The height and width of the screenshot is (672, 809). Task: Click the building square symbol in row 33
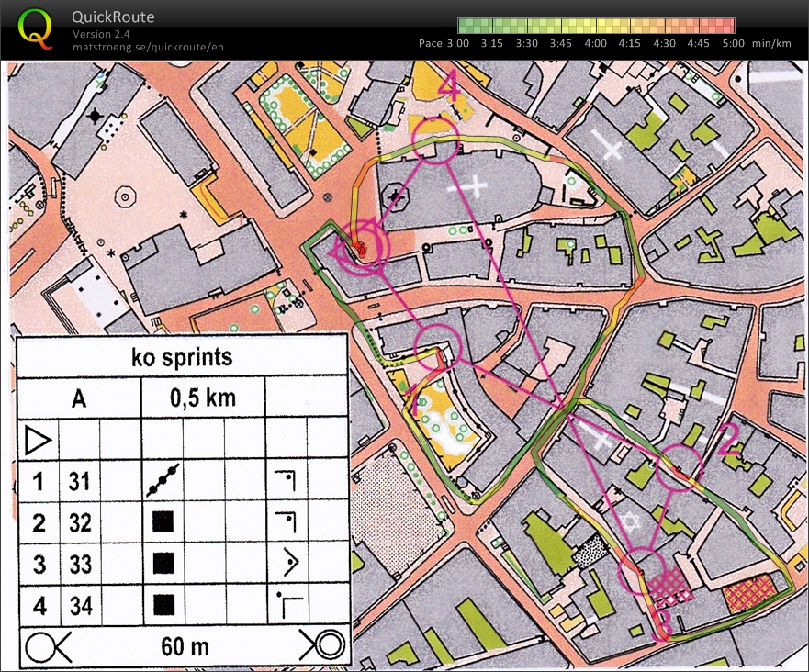point(164,563)
